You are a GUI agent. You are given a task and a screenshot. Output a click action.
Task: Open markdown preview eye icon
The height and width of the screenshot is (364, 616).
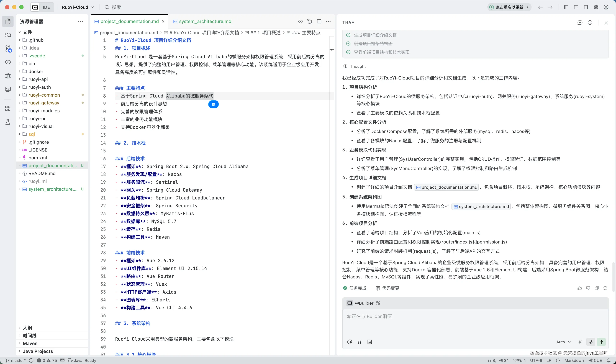click(x=300, y=22)
